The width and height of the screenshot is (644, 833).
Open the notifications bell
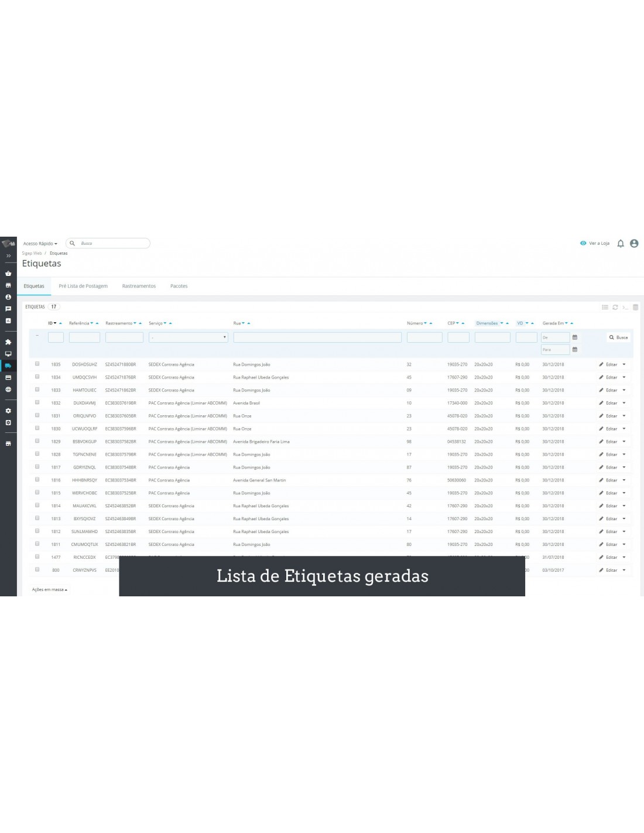(x=621, y=244)
